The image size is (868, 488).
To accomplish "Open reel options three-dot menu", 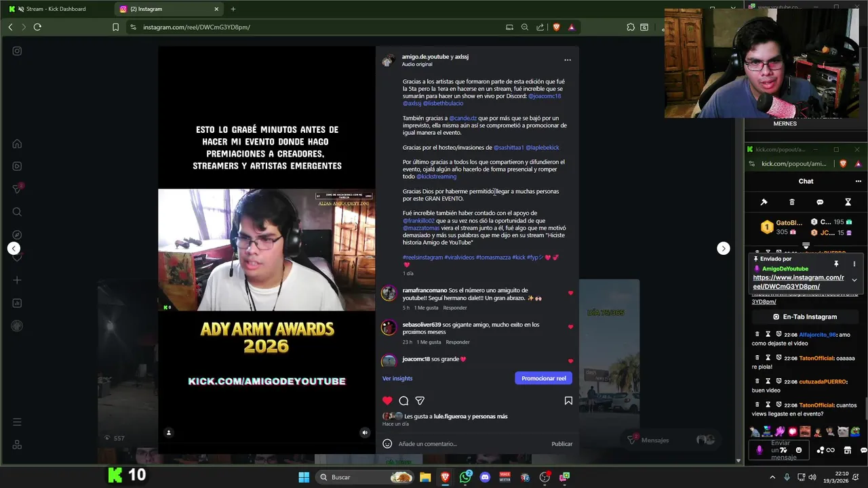I will click(568, 60).
